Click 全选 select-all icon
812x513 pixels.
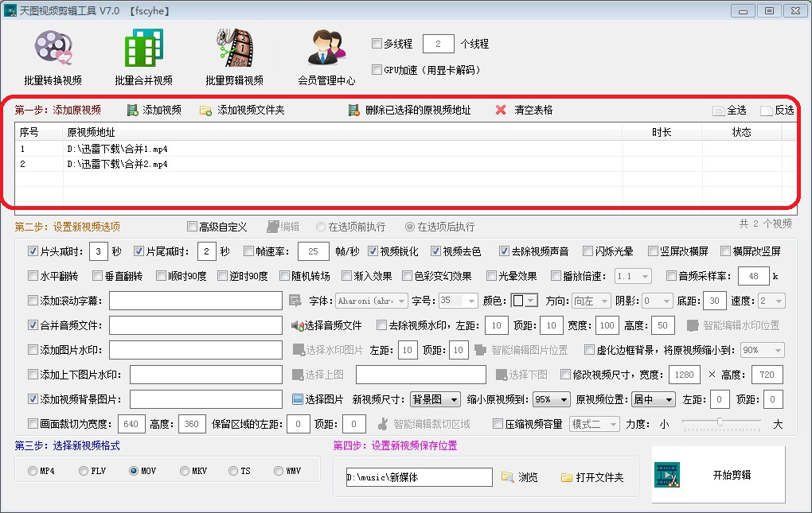(x=718, y=111)
